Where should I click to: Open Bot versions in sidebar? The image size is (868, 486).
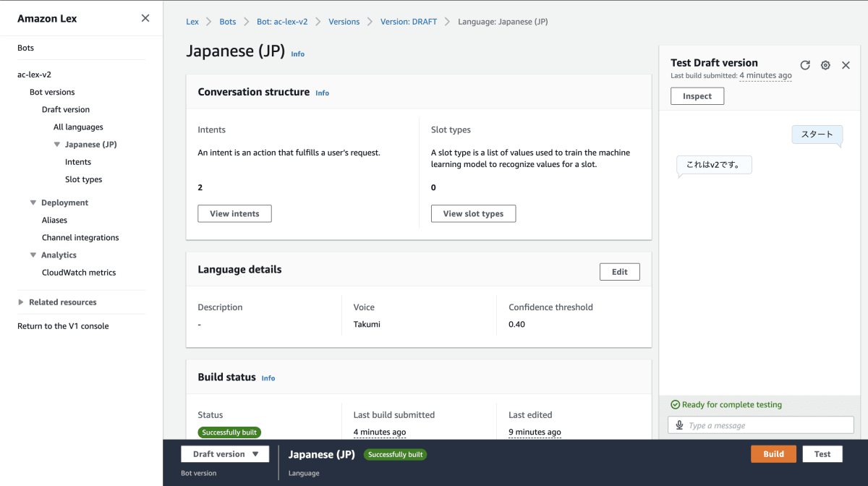[x=52, y=92]
